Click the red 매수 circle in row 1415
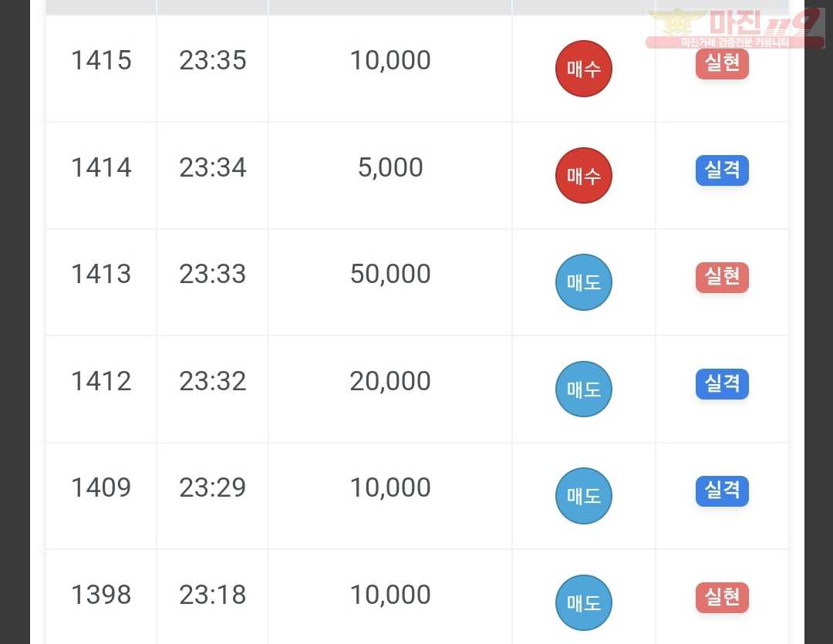 point(583,69)
